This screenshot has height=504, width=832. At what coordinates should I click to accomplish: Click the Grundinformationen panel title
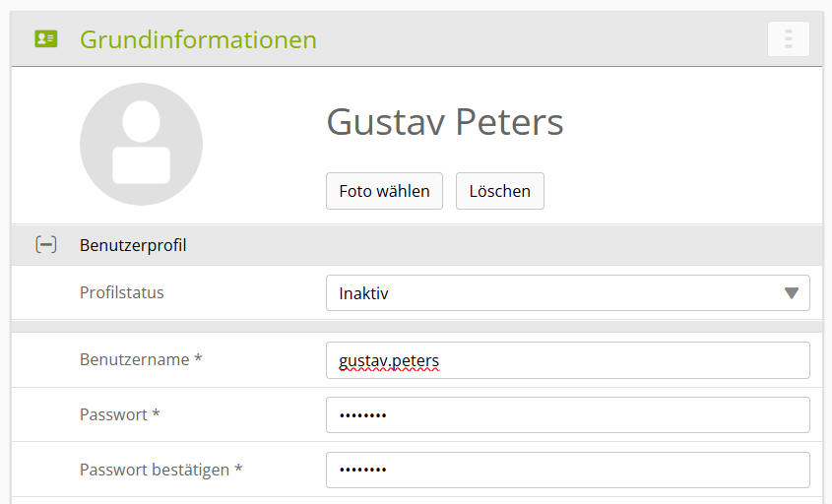pyautogui.click(x=198, y=39)
